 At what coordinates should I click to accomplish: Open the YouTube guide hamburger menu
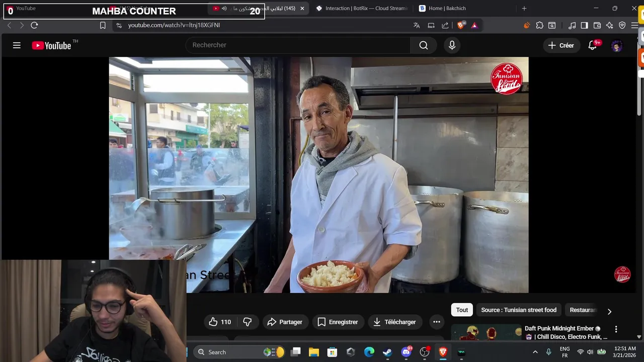(17, 45)
